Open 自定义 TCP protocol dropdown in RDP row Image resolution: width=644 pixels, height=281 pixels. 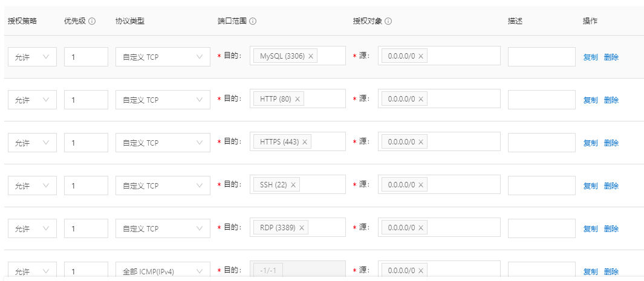click(x=163, y=228)
